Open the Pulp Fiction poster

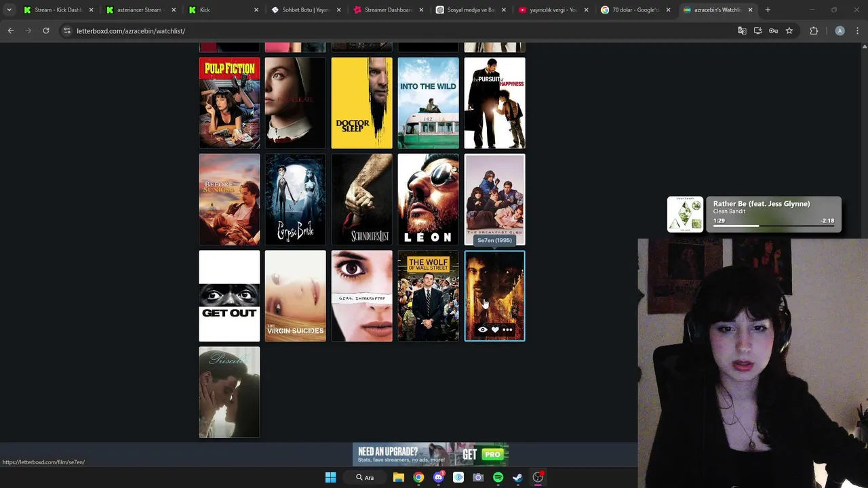229,103
